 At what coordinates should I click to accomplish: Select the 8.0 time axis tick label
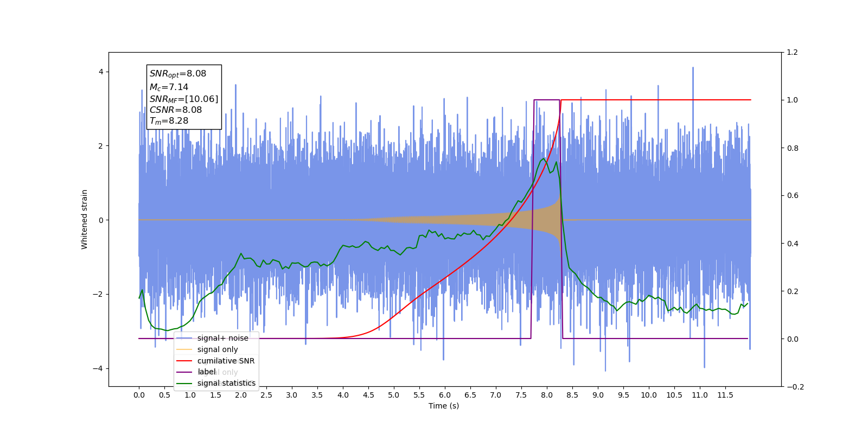pyautogui.click(x=547, y=395)
